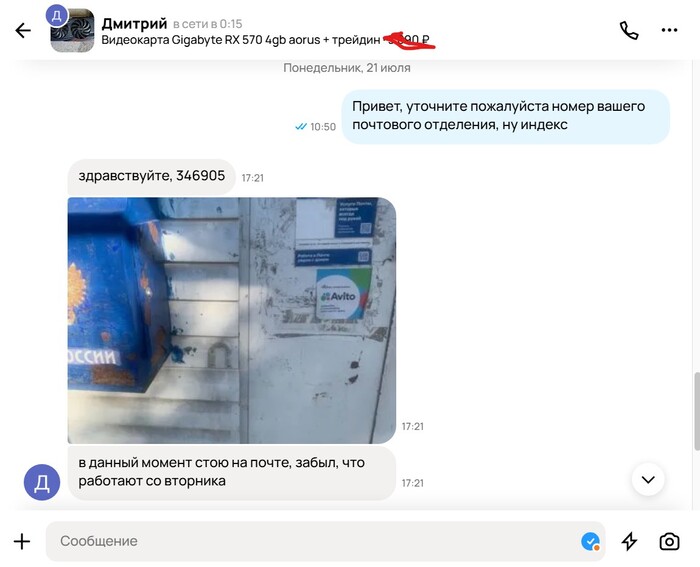Go back using the left arrow
The image size is (700, 567).
pos(23,30)
